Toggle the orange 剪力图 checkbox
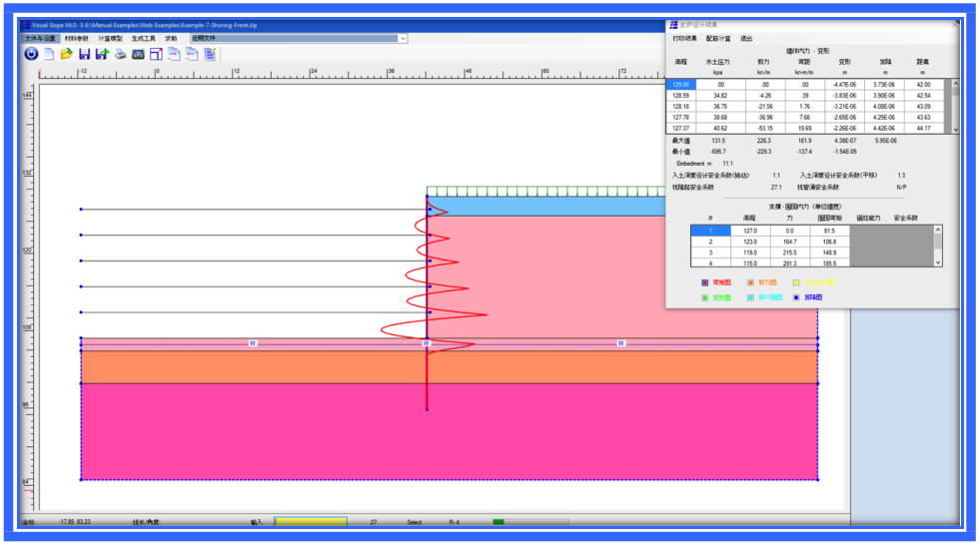This screenshot has height=545, width=980. (751, 282)
